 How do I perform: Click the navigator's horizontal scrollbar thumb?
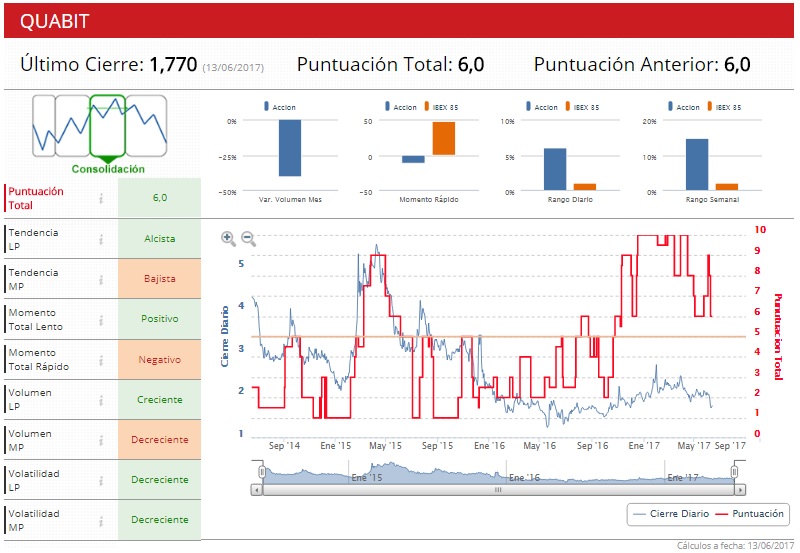pos(498,490)
